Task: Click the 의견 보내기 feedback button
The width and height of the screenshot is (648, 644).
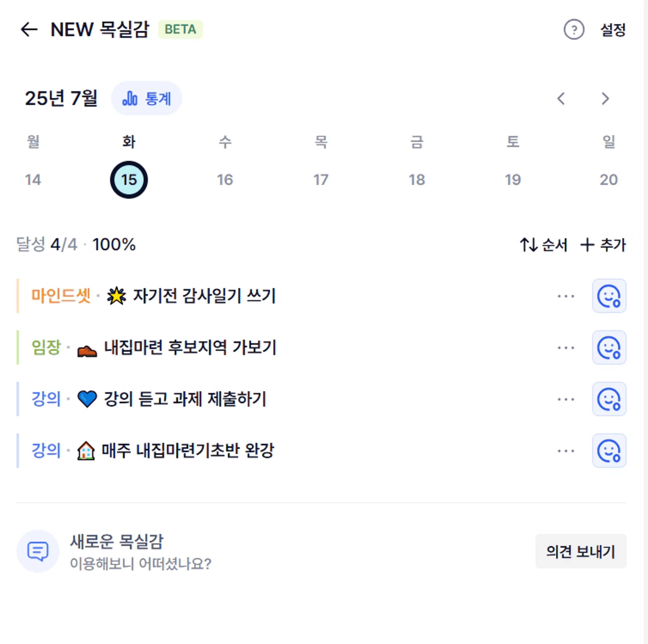Action: (580, 551)
